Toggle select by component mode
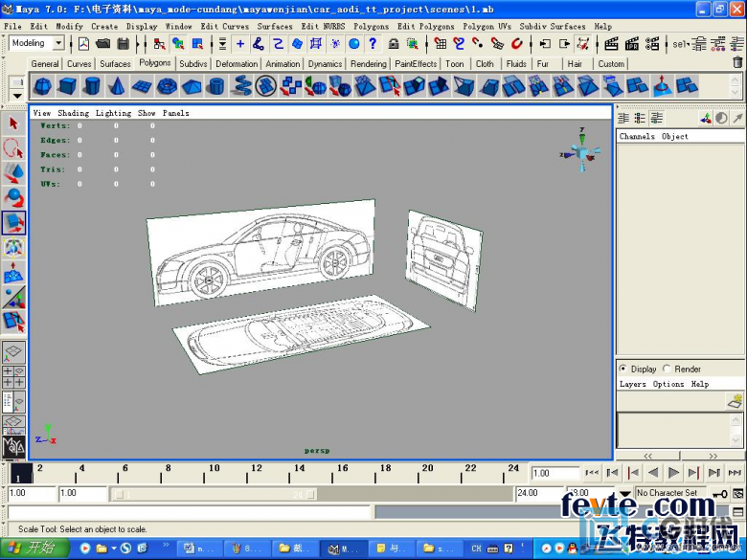The image size is (747, 560). point(197,44)
